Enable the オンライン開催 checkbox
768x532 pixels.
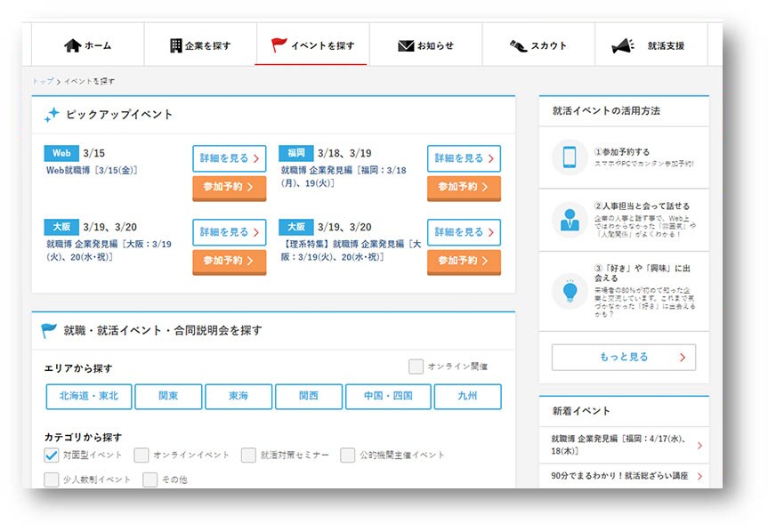point(416,367)
